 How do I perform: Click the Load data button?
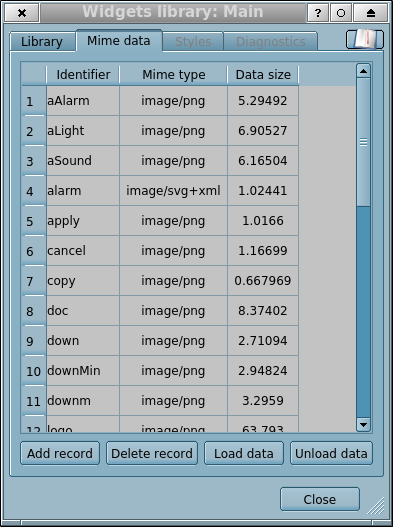[x=244, y=453]
